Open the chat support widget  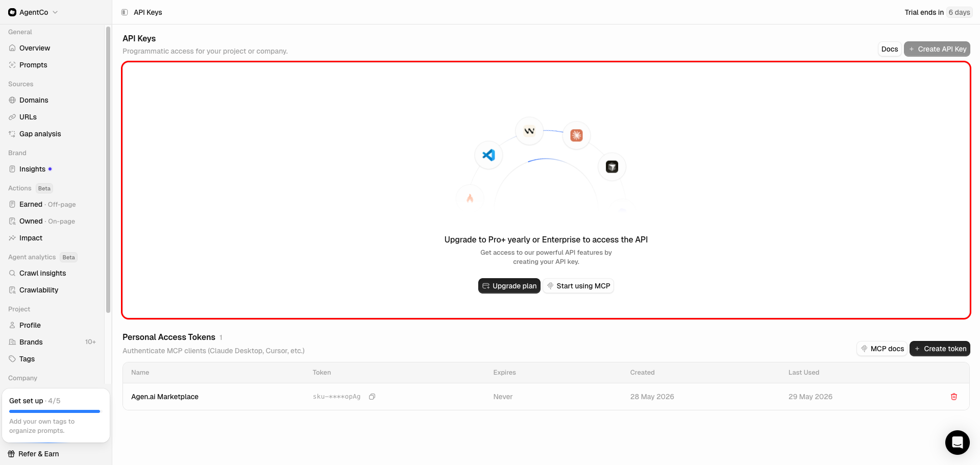pos(958,443)
